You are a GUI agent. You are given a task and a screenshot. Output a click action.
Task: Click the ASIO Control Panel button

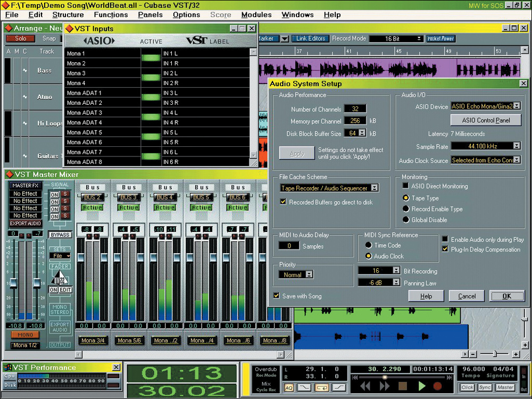tap(486, 120)
